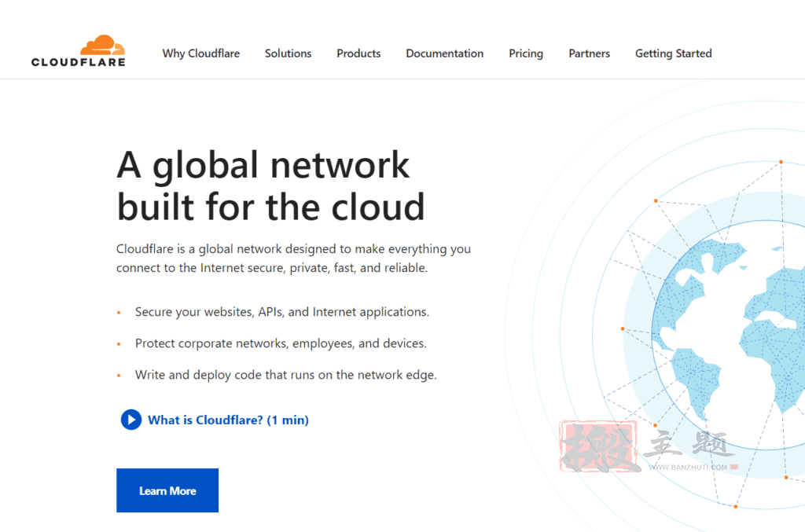Screen dimensions: 805x532
Task: Open the Pricing page
Action: point(526,54)
